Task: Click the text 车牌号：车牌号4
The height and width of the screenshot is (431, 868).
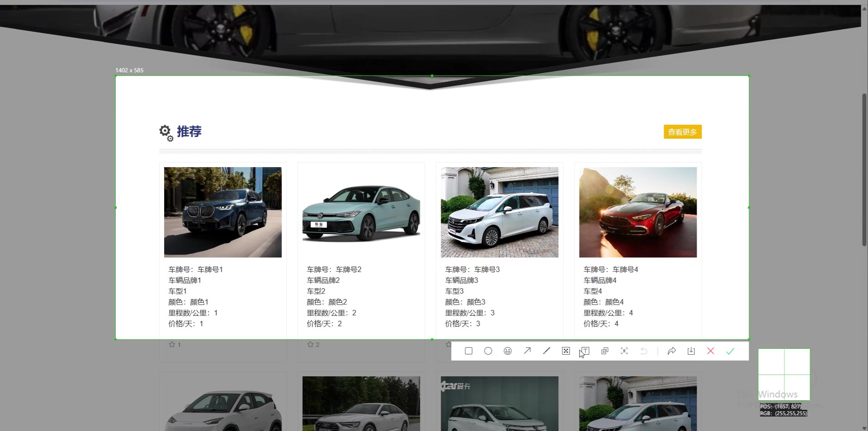Action: coord(611,269)
